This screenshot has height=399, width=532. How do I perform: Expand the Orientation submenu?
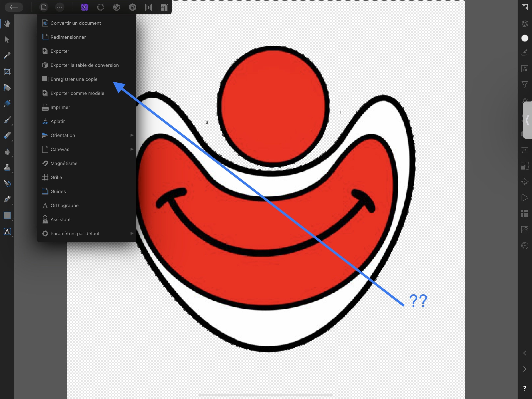tap(87, 135)
